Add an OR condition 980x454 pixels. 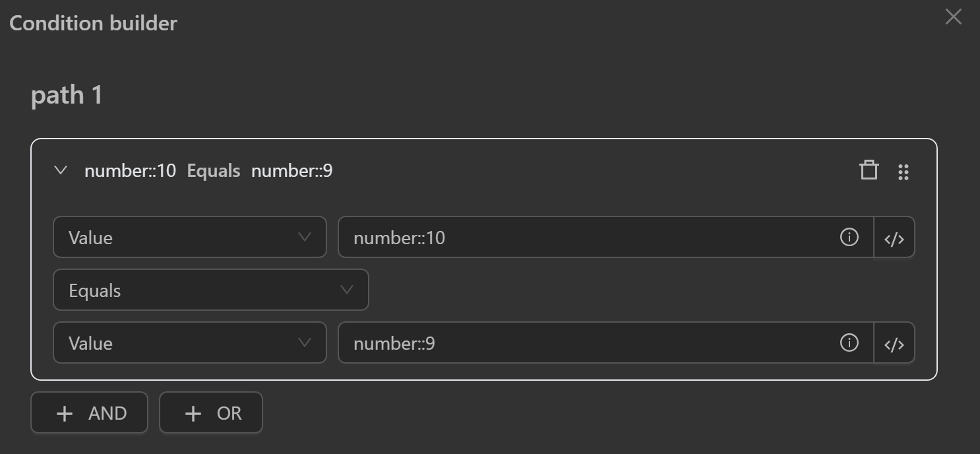(x=210, y=412)
